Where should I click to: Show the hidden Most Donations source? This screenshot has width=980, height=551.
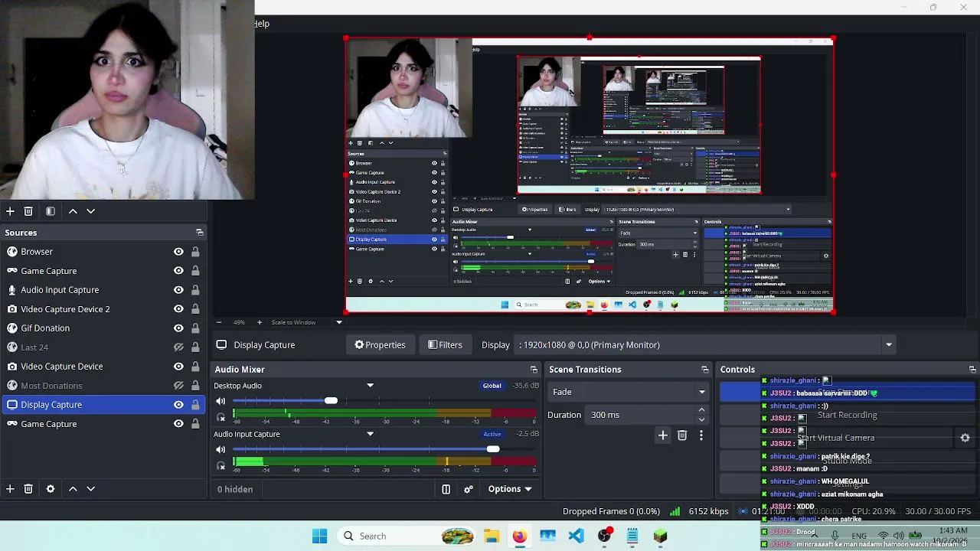(178, 386)
